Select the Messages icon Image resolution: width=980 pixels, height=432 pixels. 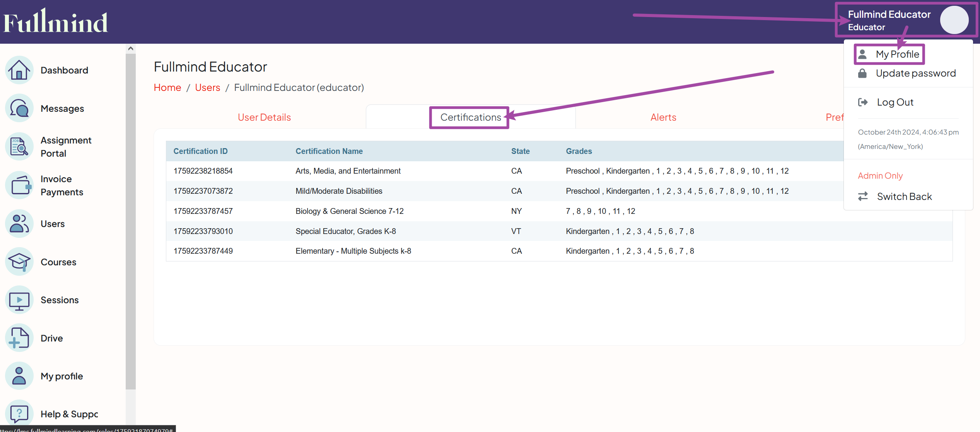click(19, 108)
